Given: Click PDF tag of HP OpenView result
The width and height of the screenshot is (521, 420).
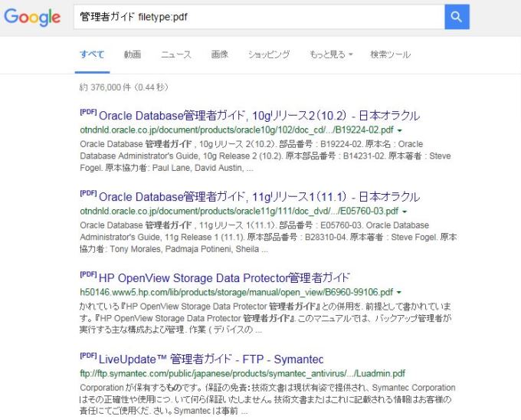Looking at the screenshot, I should [88, 274].
